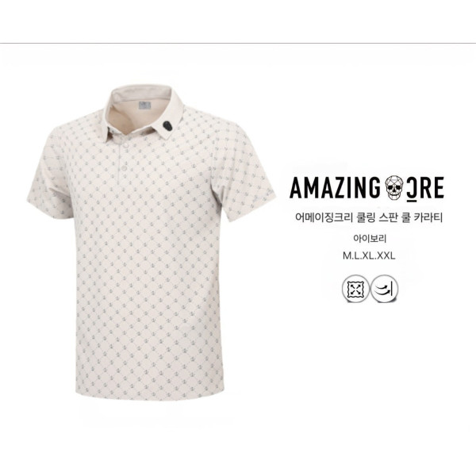Click the four-way stretch fabric icon
The height and width of the screenshot is (476, 476).
pos(355,289)
